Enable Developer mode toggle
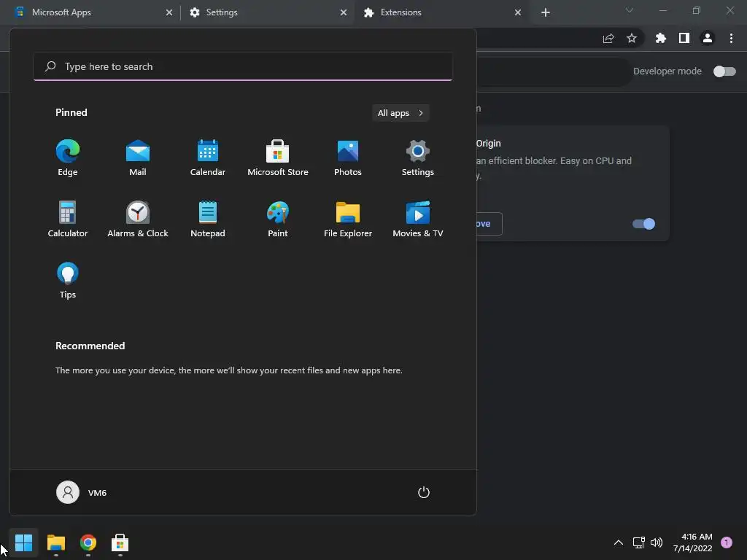The width and height of the screenshot is (747, 560). pos(724,71)
